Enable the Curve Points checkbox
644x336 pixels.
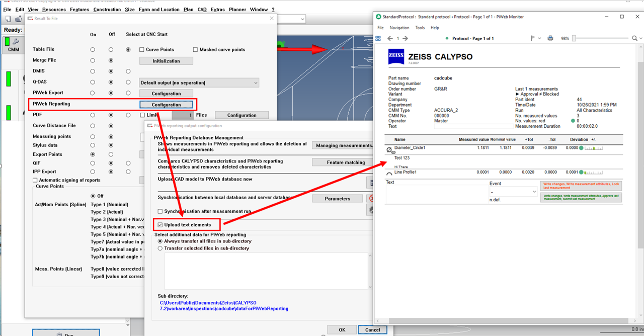[x=142, y=49]
